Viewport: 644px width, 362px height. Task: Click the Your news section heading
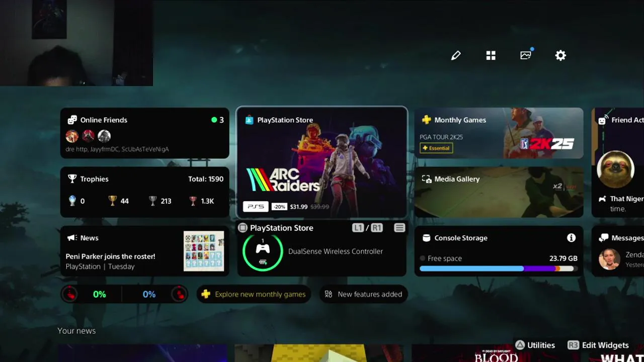(76, 331)
